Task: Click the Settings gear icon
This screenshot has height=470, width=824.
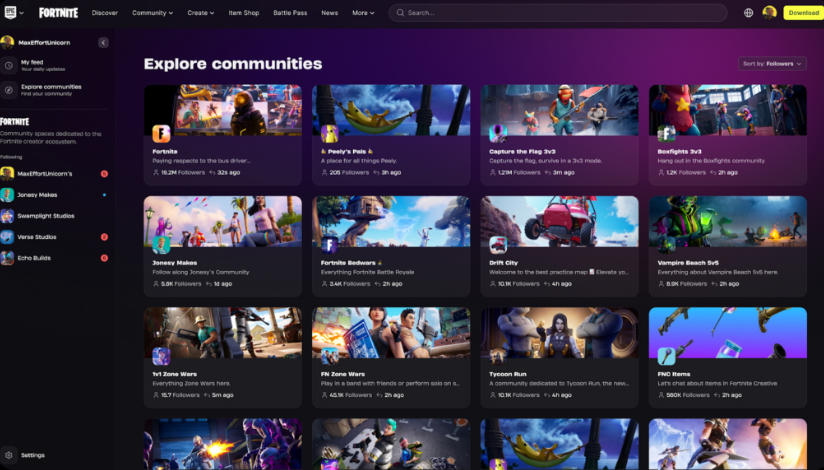Action: pyautogui.click(x=8, y=455)
